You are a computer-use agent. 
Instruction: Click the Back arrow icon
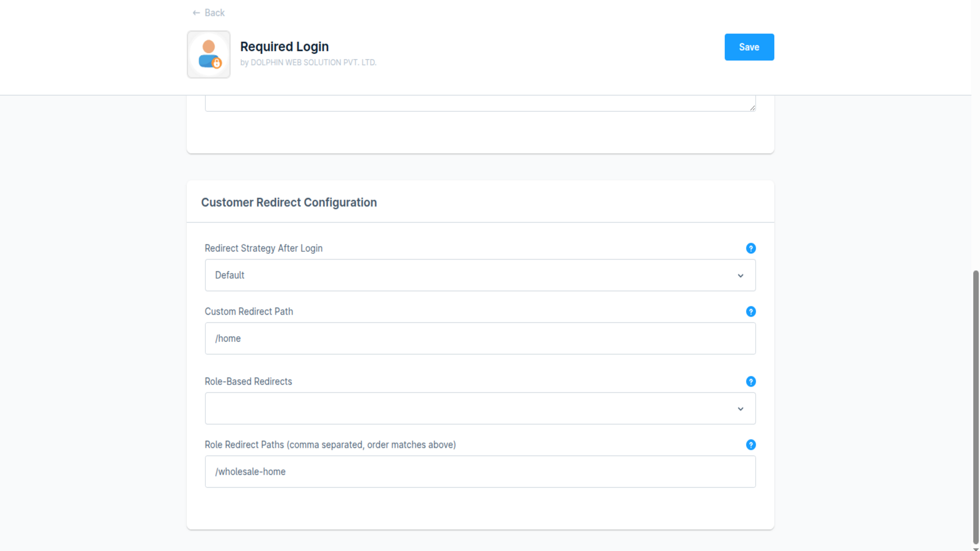[196, 13]
